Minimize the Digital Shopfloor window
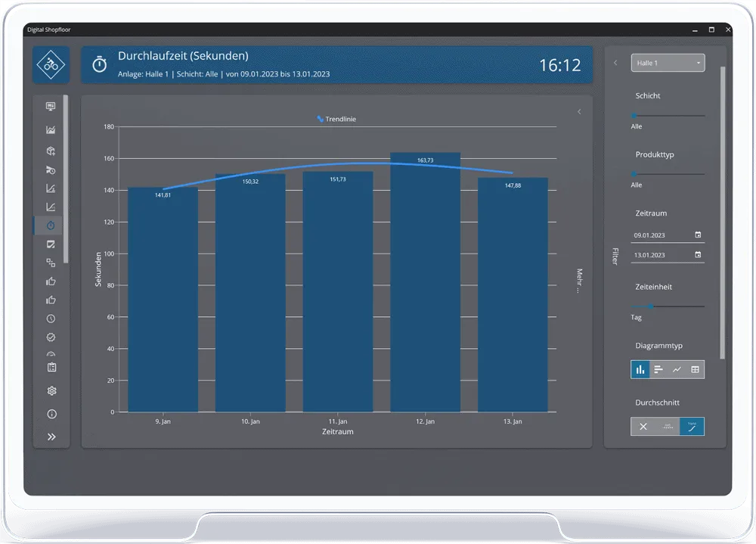 tap(695, 30)
